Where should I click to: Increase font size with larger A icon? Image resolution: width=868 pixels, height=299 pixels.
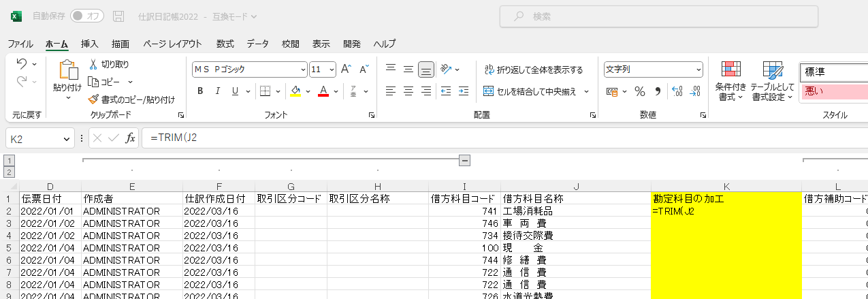pyautogui.click(x=346, y=69)
